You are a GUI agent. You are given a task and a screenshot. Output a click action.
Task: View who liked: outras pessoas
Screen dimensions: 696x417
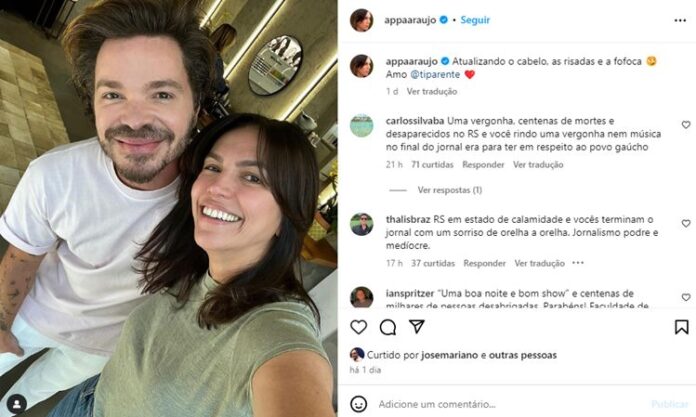pos(522,355)
